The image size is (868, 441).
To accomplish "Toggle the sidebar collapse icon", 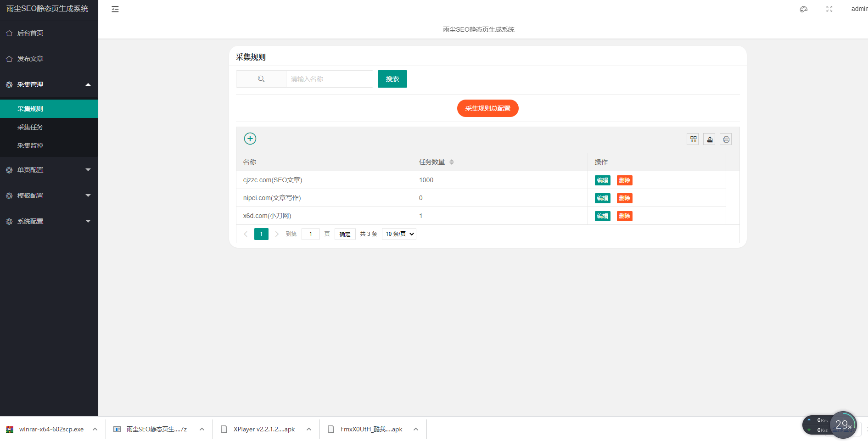I will (115, 9).
